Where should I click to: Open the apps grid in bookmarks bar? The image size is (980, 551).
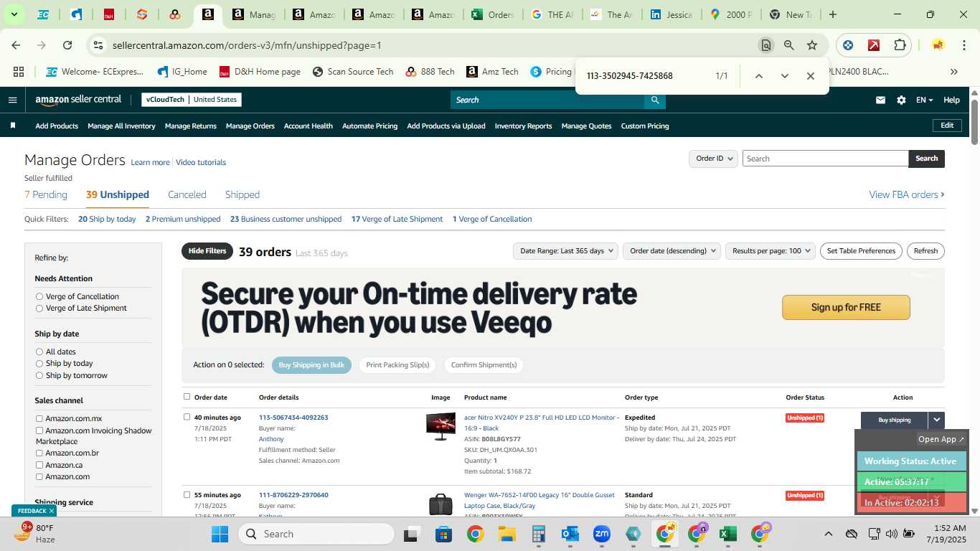click(19, 72)
